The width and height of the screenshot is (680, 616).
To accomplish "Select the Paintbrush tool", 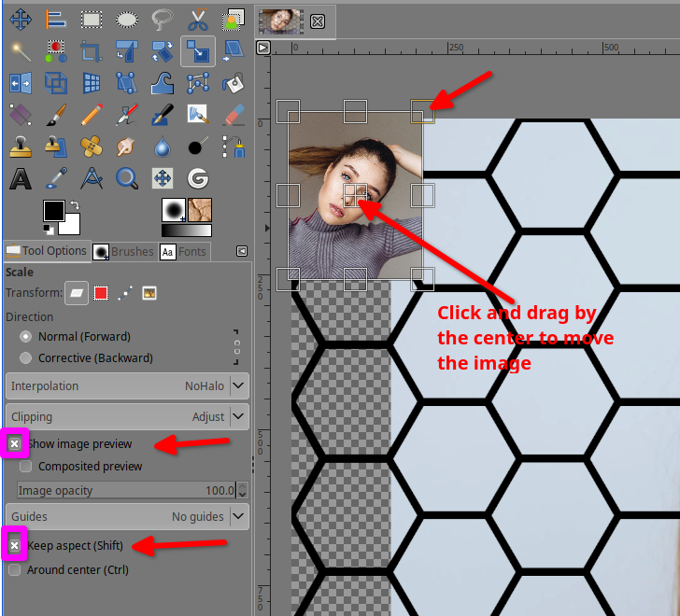I will coord(56,115).
